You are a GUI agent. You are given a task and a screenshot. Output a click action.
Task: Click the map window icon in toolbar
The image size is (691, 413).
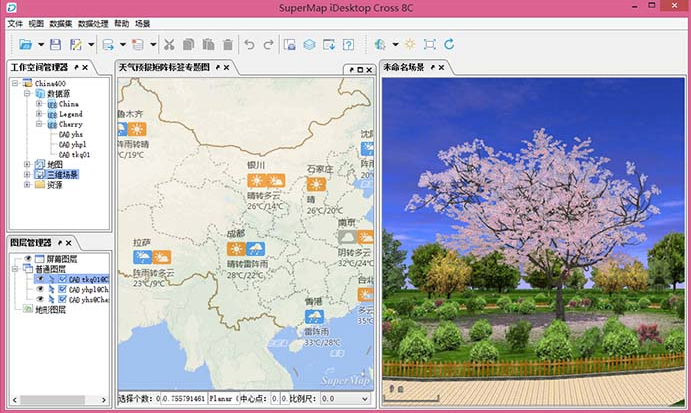290,45
